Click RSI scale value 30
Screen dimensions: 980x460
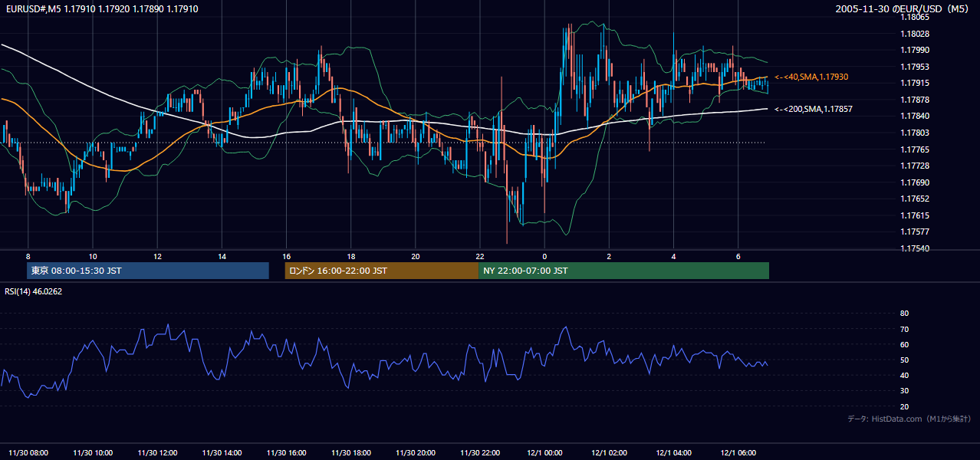point(904,391)
